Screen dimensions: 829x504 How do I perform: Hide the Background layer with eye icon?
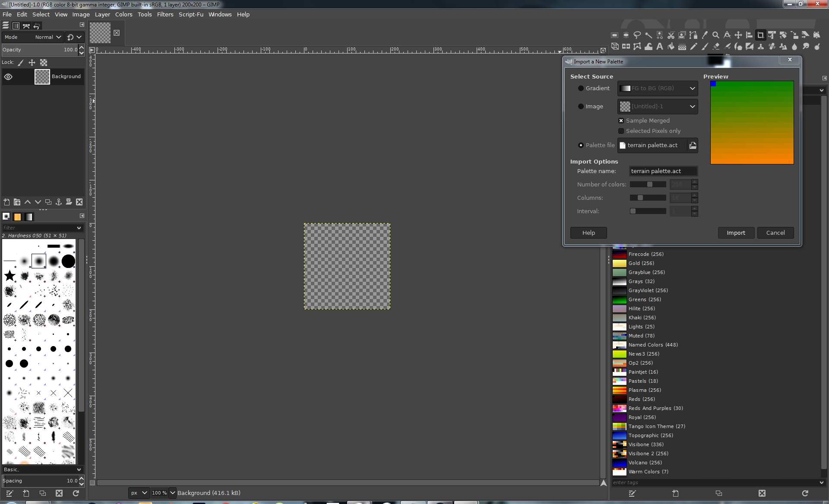click(x=8, y=77)
